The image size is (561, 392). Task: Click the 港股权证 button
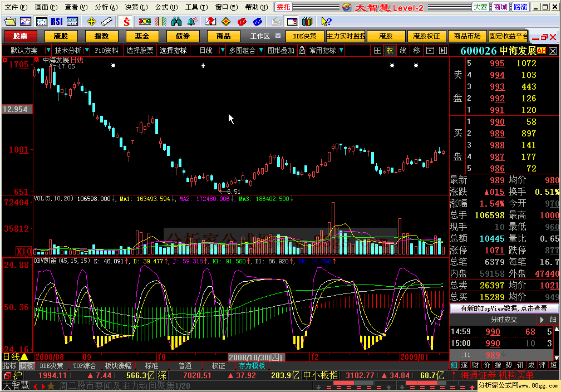[426, 36]
